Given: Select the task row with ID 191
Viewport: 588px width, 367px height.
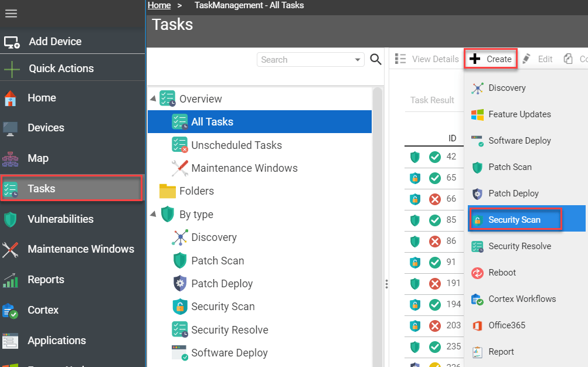Looking at the screenshot, I should (434, 283).
